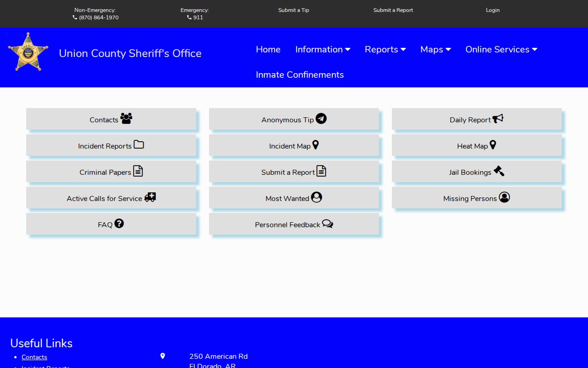Click the ambulance icon for Active Calls

click(150, 197)
